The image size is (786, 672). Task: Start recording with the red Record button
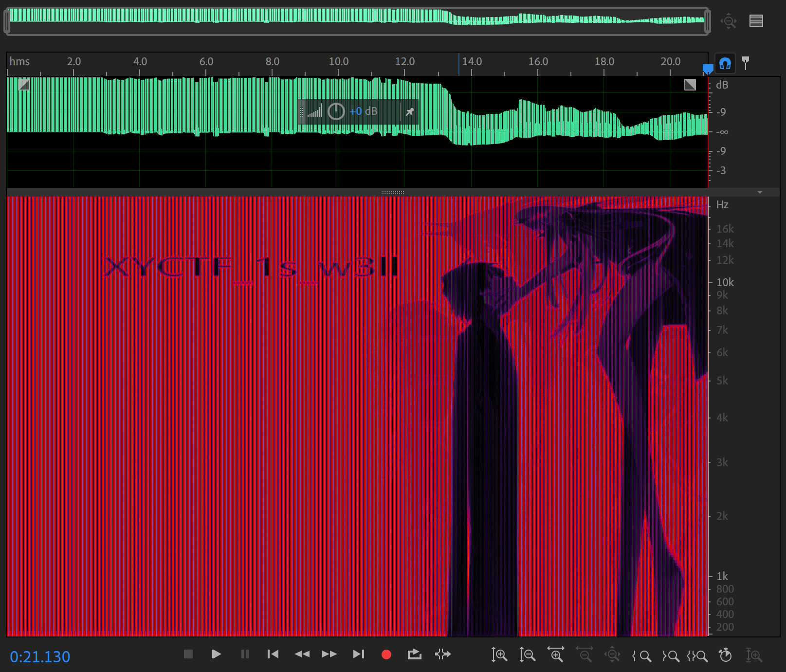point(386,654)
